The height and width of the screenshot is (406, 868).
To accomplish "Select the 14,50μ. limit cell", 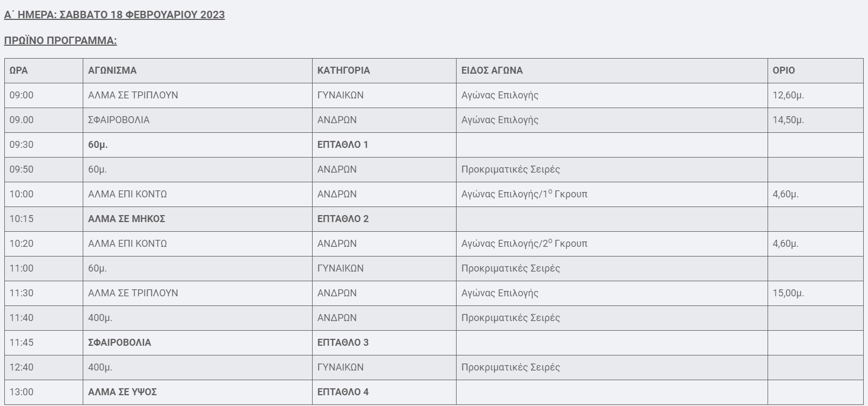I will tap(788, 120).
